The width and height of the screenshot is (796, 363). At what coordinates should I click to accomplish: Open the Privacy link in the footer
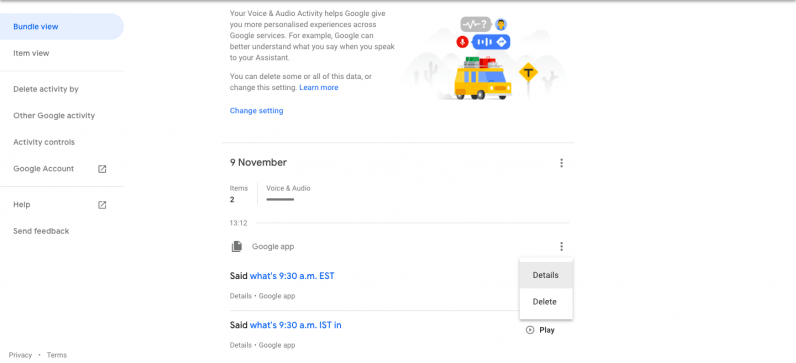20,355
